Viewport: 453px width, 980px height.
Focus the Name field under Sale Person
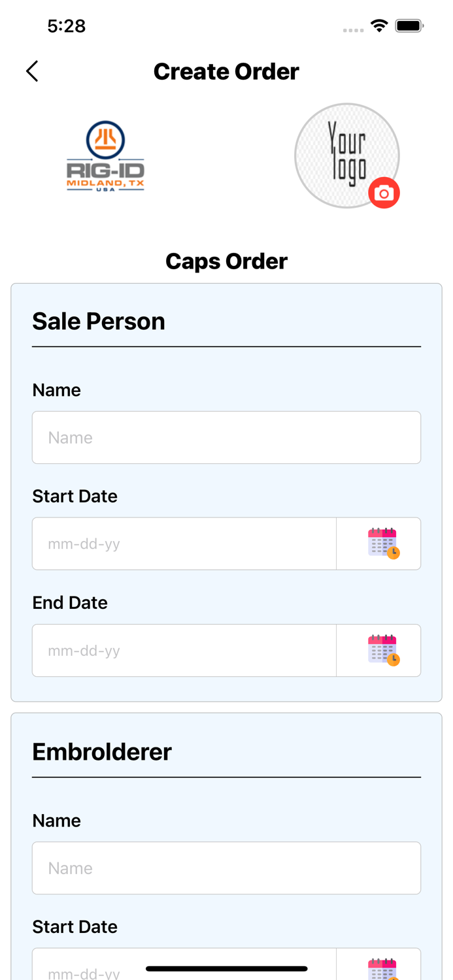pos(226,436)
